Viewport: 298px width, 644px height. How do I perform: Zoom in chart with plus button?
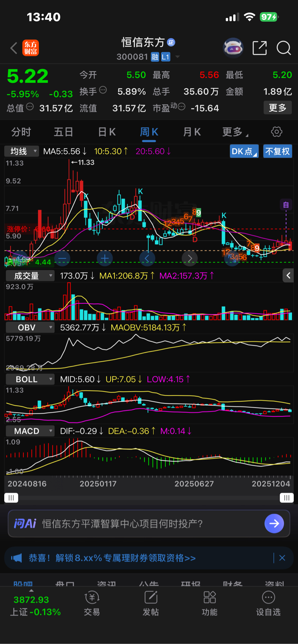[x=104, y=258]
